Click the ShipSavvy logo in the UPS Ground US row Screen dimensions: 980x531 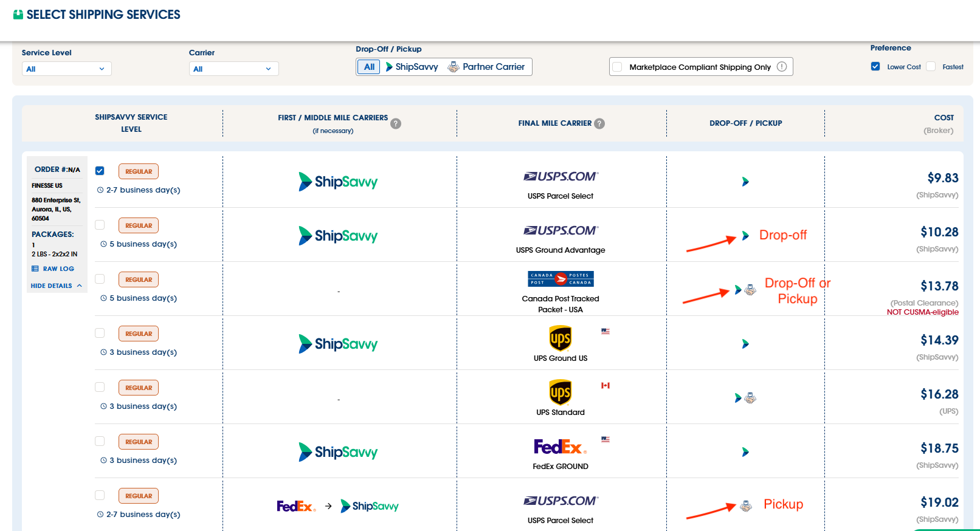point(338,344)
